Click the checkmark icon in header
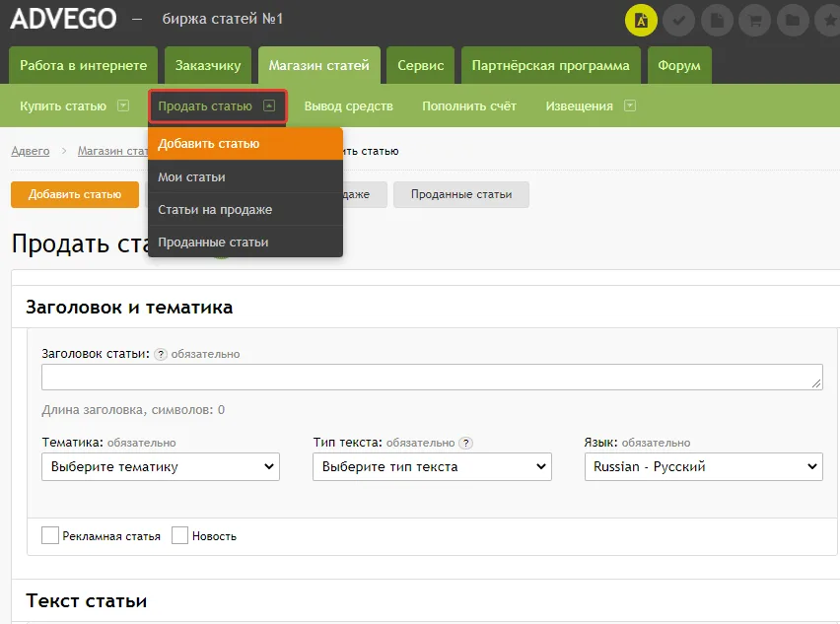The image size is (840, 624). coord(678,20)
